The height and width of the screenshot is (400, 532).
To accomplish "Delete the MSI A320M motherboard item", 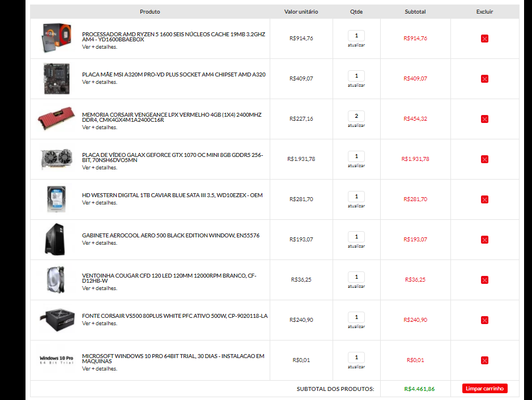I will pyautogui.click(x=484, y=79).
